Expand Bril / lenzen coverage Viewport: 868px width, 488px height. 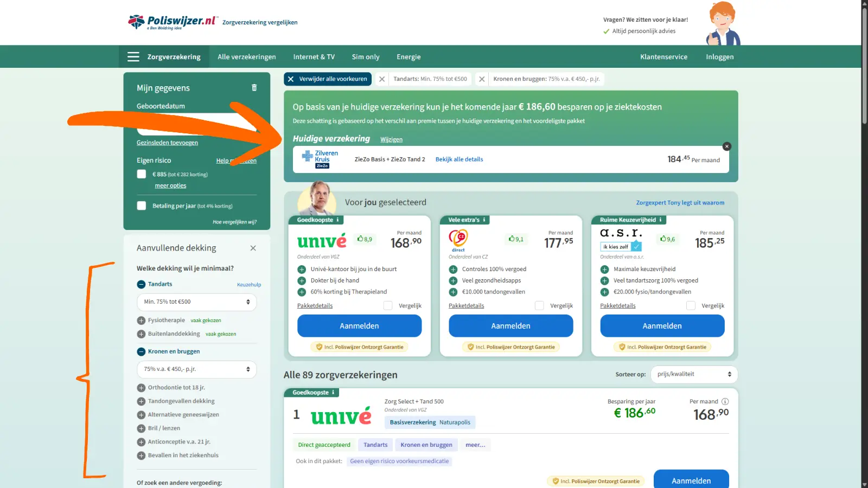tap(141, 428)
